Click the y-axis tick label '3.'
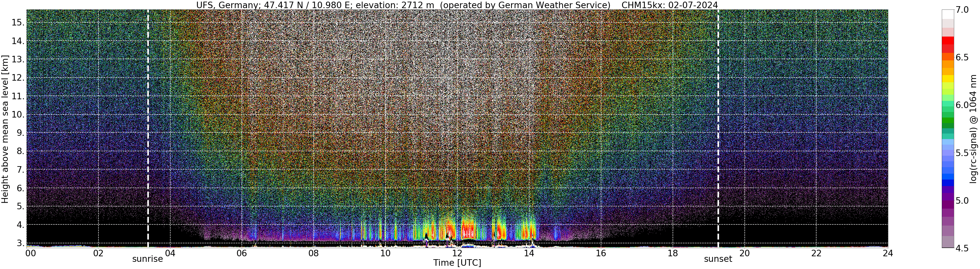Image resolution: width=980 pixels, height=269 pixels. pyautogui.click(x=21, y=243)
